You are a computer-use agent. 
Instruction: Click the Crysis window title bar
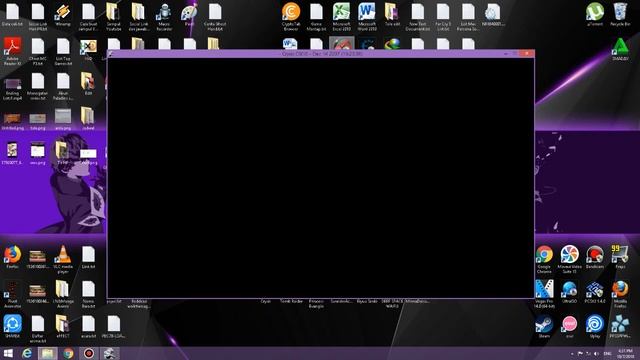point(321,53)
